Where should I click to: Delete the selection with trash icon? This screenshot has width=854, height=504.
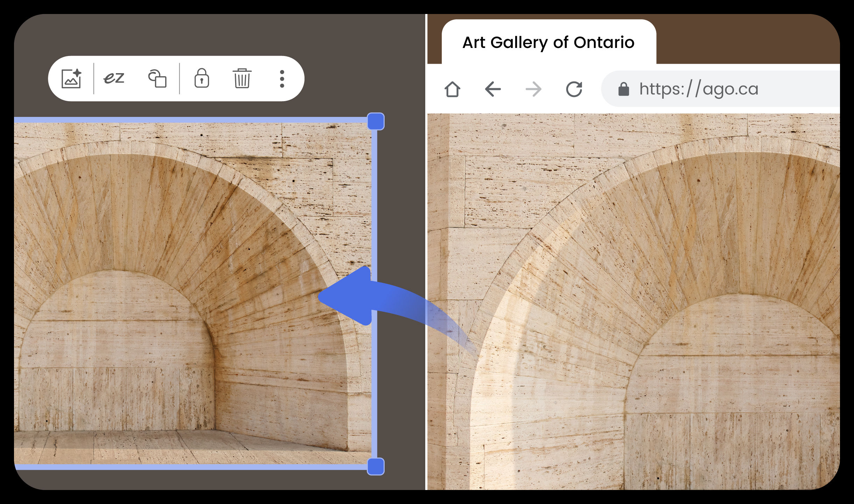pyautogui.click(x=242, y=78)
